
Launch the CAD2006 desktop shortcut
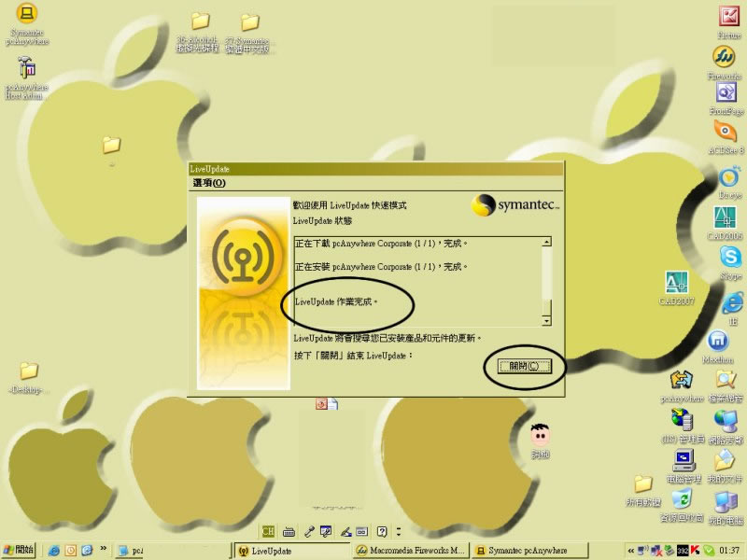725,223
